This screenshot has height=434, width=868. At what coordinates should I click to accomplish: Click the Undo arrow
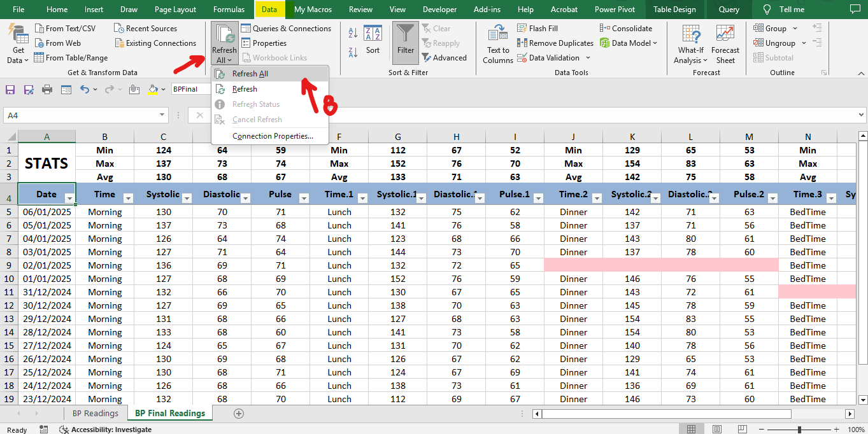click(x=85, y=90)
